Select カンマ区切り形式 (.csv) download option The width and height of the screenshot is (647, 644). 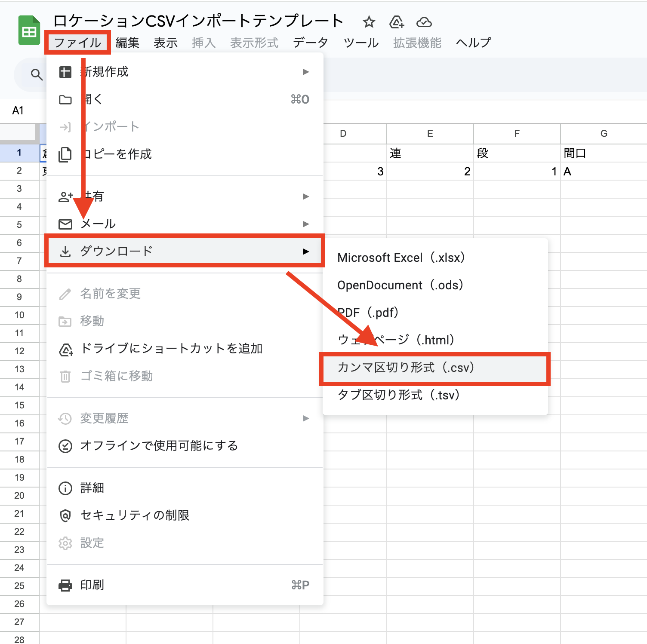[406, 368]
